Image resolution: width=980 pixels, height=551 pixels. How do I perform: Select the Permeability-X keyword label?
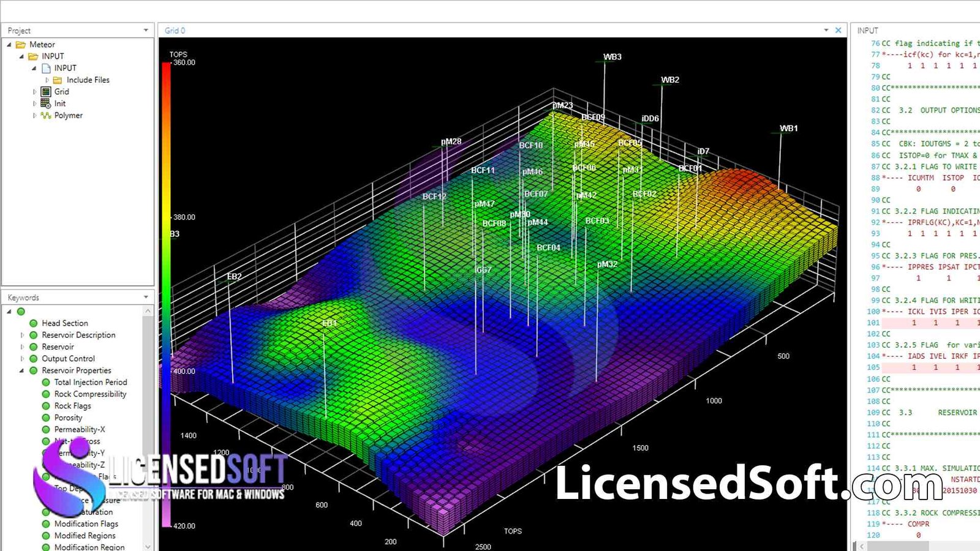[80, 429]
